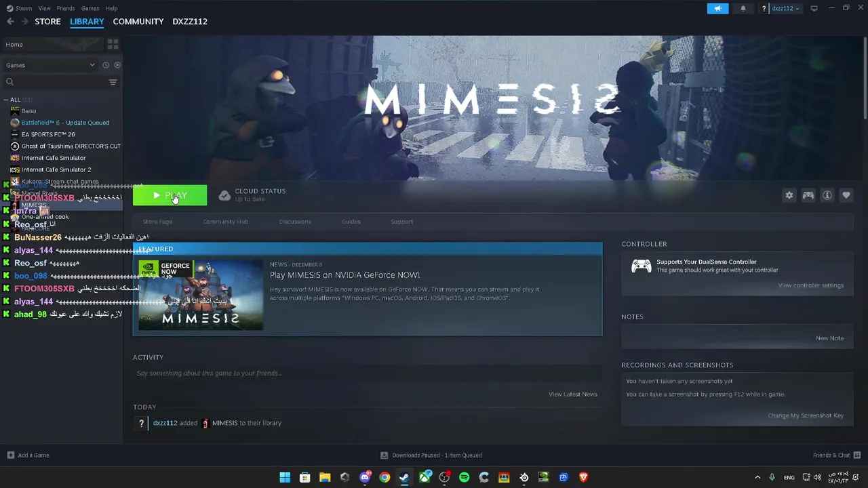Viewport: 868px width, 488px height.
Task: Open Discord from the taskbar
Action: click(365, 477)
